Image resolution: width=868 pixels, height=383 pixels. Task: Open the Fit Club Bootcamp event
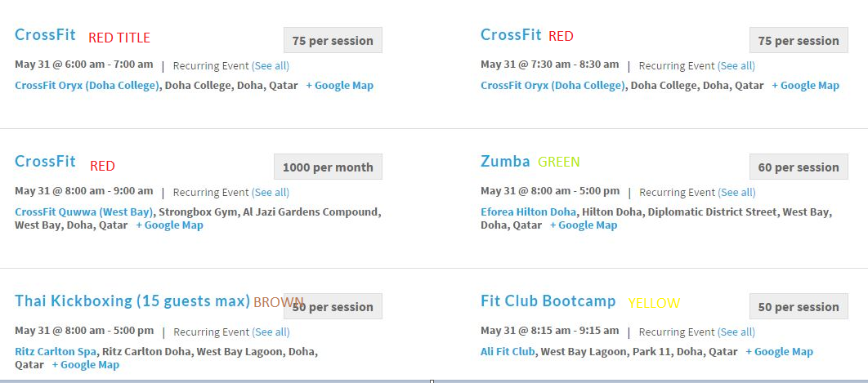tap(548, 301)
